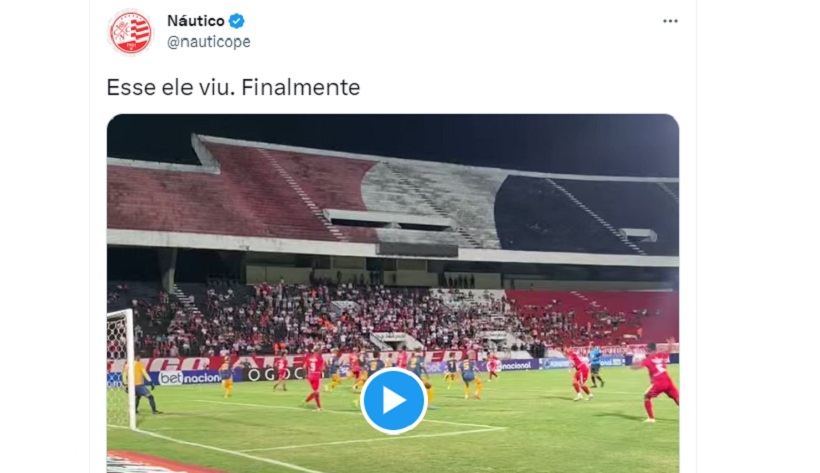
Task: Click the referee in blue shirt
Action: pos(596,366)
